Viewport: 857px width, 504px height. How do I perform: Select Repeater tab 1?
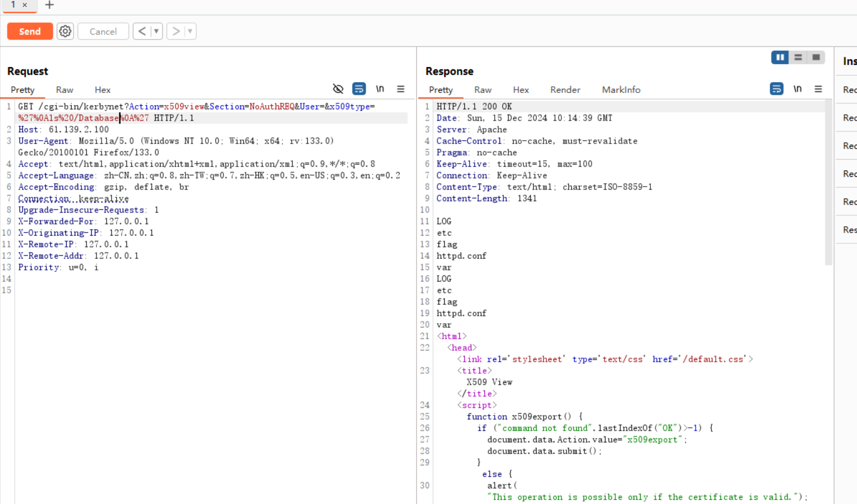(13, 5)
